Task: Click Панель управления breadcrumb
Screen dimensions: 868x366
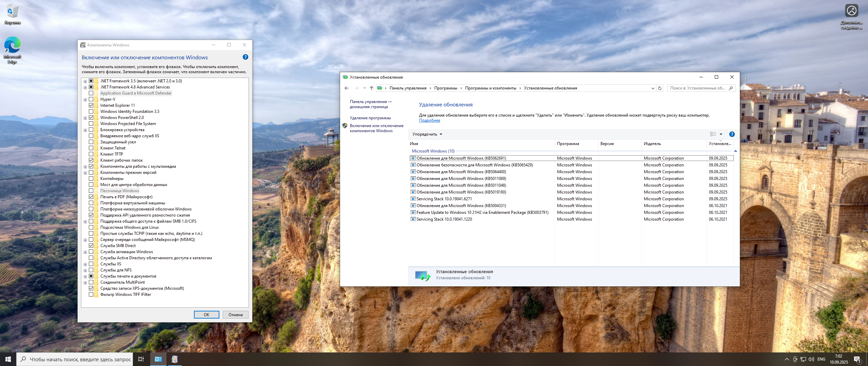Action: tap(408, 88)
